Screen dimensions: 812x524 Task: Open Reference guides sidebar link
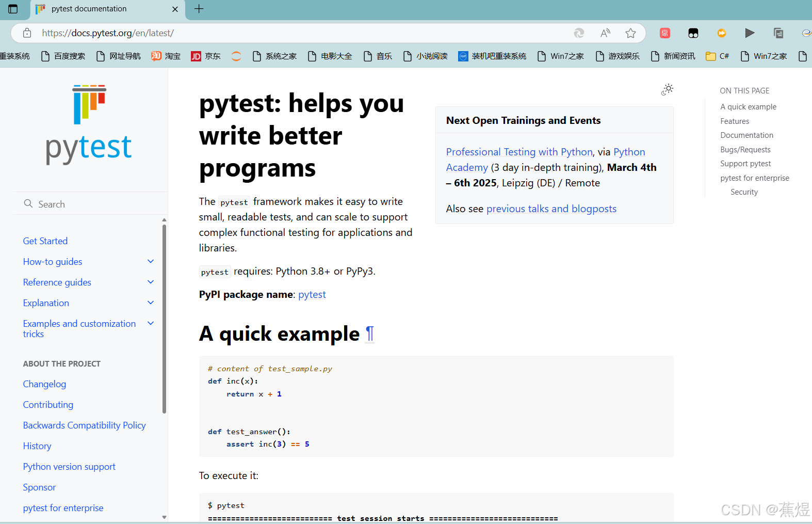57,282
